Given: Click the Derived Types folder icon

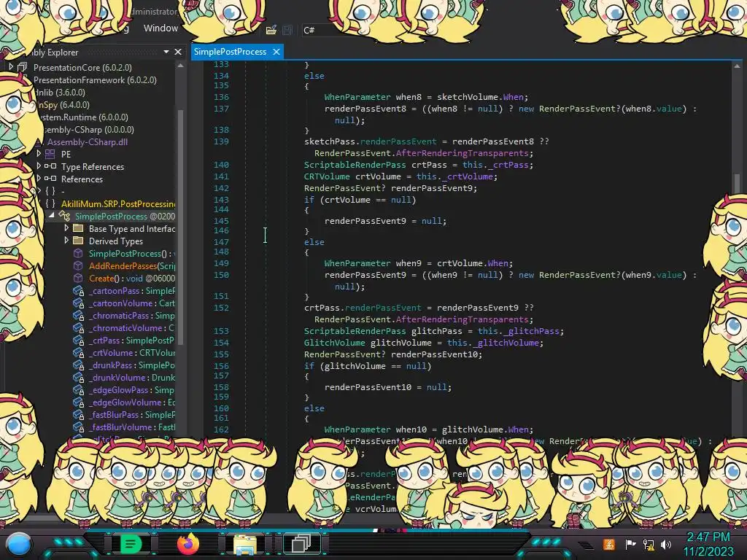Looking at the screenshot, I should click(x=78, y=241).
